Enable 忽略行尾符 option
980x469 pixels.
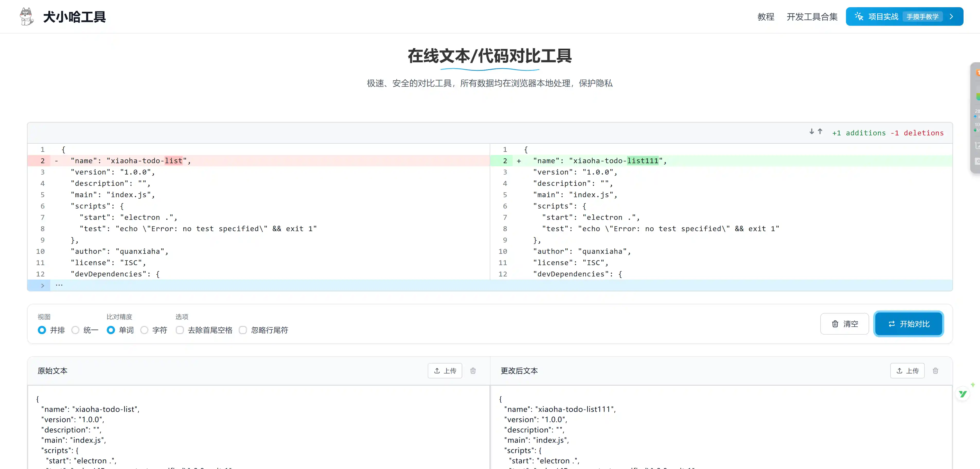[x=243, y=330]
